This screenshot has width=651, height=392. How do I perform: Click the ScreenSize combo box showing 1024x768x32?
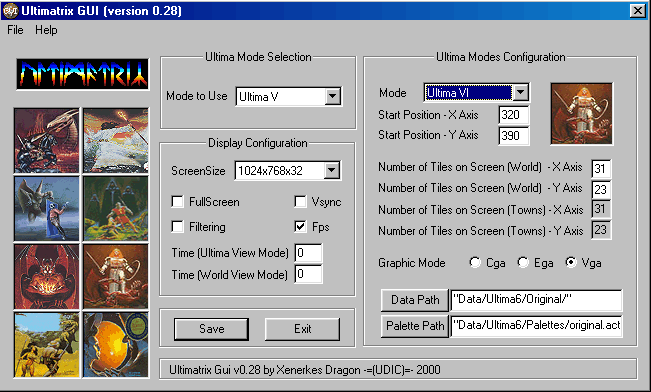coord(288,170)
